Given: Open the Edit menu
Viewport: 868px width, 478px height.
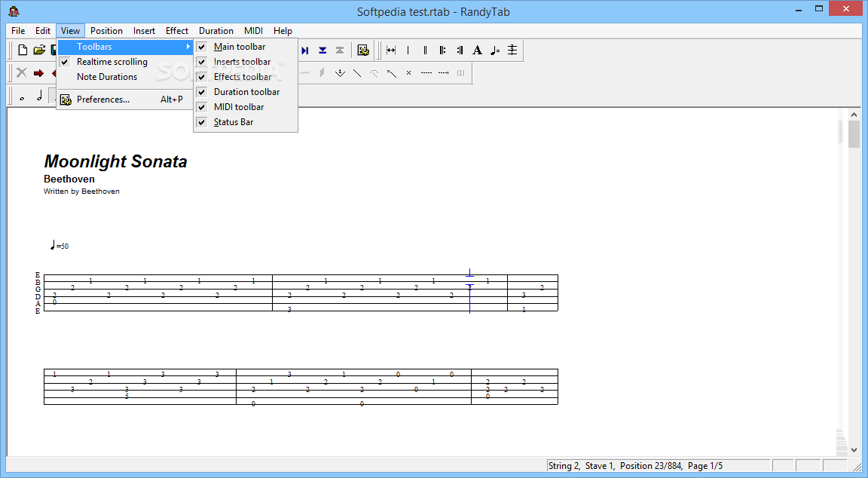Looking at the screenshot, I should pyautogui.click(x=43, y=30).
